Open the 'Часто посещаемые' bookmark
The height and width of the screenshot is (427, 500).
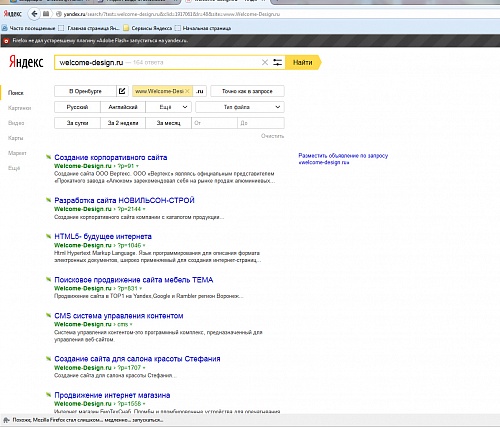pyautogui.click(x=28, y=28)
